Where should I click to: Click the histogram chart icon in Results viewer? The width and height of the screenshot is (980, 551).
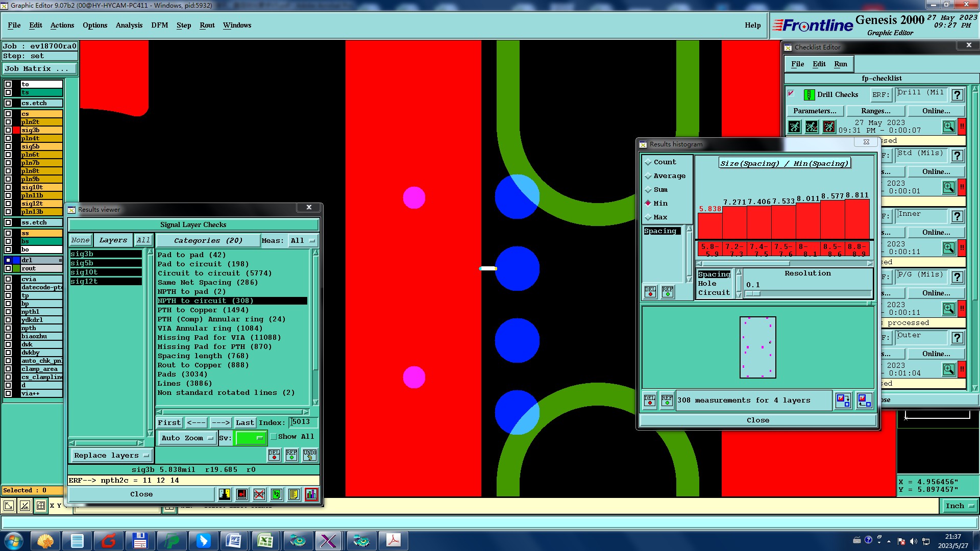(x=311, y=494)
